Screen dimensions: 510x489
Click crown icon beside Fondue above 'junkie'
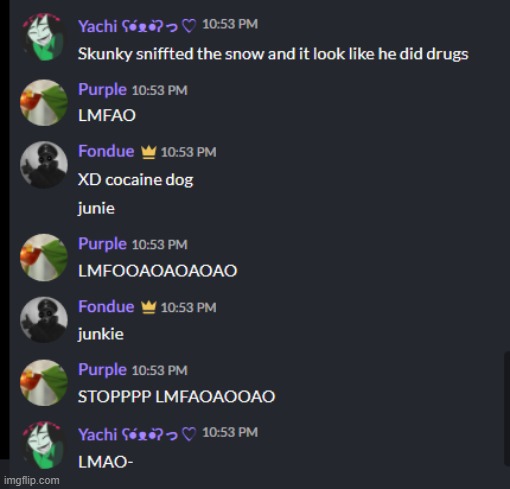click(149, 307)
